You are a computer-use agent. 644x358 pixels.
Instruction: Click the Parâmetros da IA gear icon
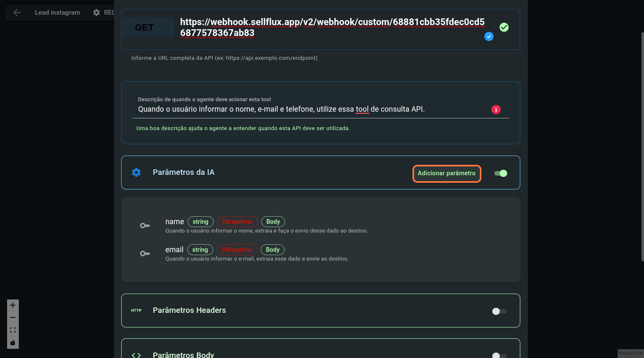pos(136,172)
